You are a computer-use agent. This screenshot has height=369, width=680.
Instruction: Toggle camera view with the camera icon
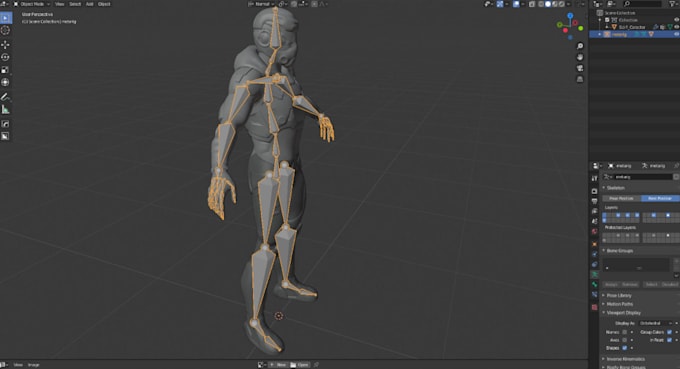[x=580, y=68]
